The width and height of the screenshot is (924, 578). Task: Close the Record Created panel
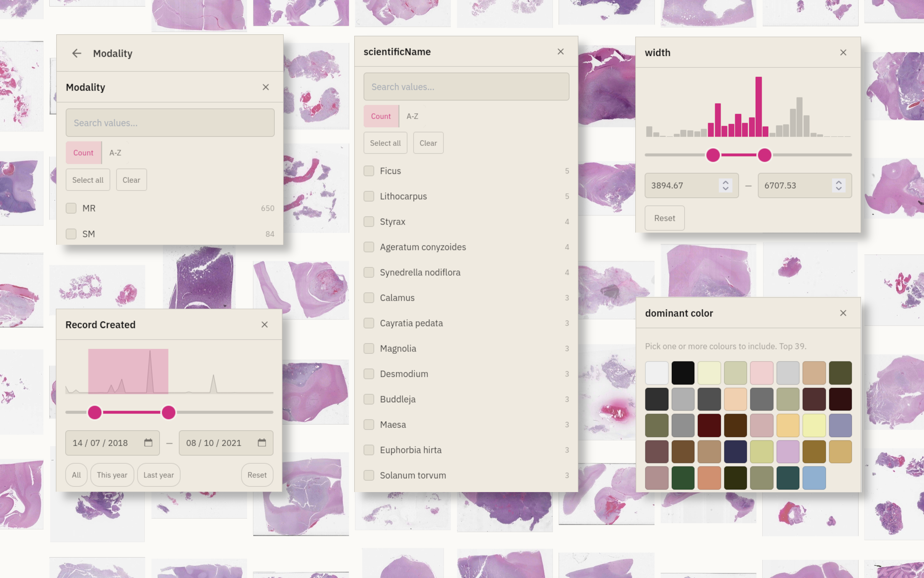(264, 324)
